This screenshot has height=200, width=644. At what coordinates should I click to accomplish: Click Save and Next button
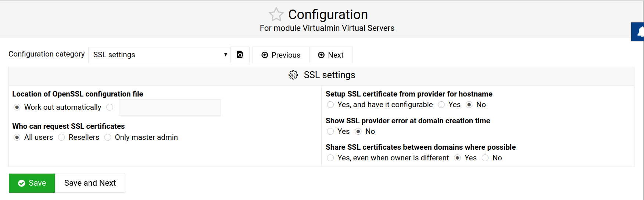(90, 183)
